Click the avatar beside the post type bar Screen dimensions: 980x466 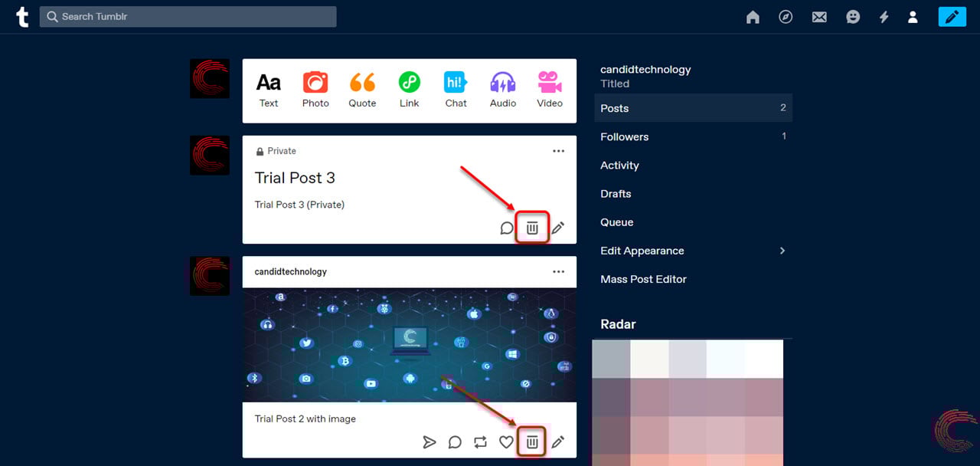click(210, 78)
